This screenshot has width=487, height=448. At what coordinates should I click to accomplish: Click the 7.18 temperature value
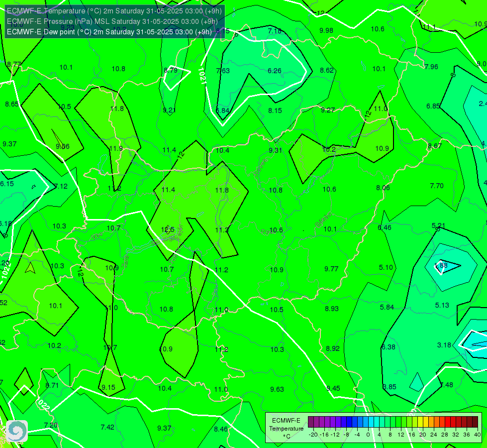coord(275,31)
